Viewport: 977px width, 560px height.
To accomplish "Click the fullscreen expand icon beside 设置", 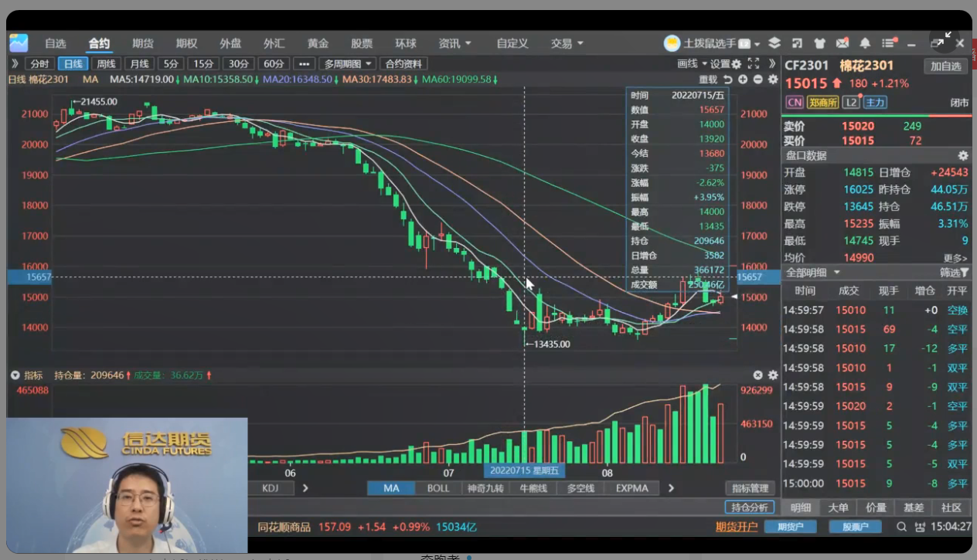I will click(x=754, y=64).
